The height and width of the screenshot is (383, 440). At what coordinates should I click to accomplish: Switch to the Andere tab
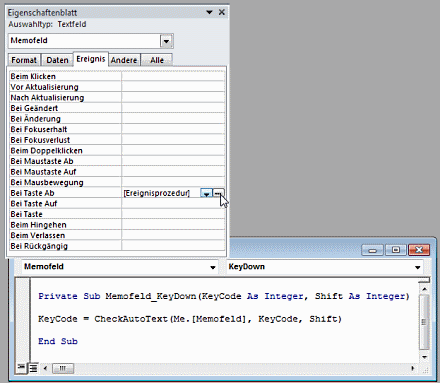[124, 60]
